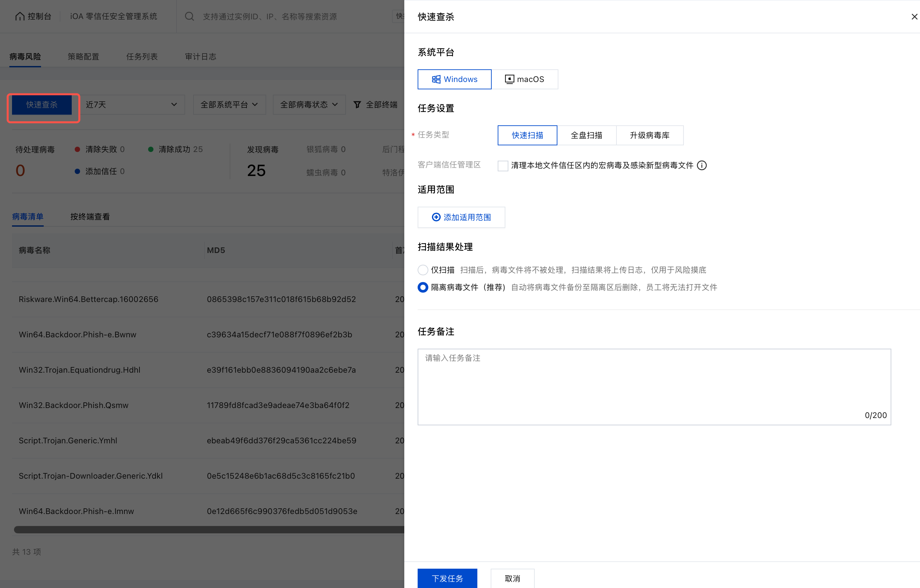Select isolate virus files recommended option
The height and width of the screenshot is (588, 920).
(x=423, y=287)
